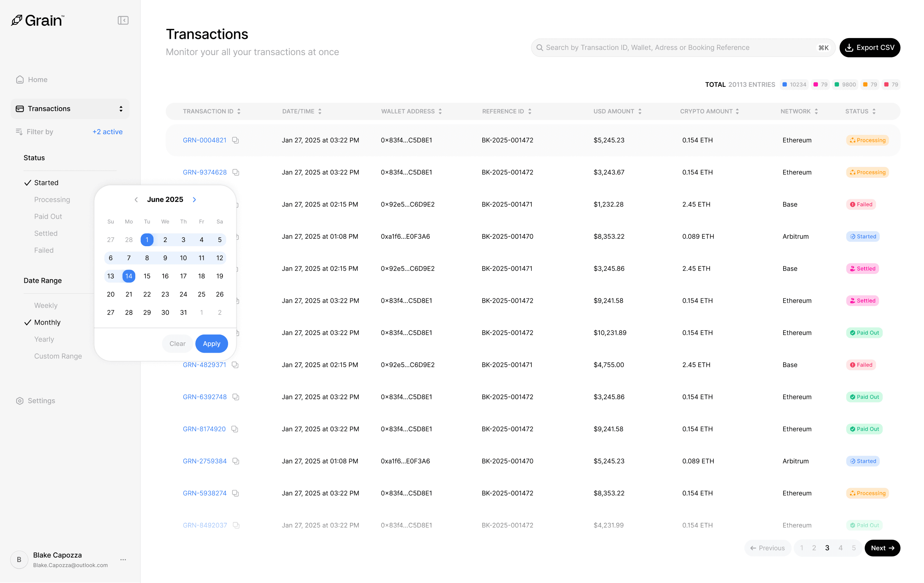Collapse the sidebar panel icon
This screenshot has height=583, width=924.
(123, 20)
